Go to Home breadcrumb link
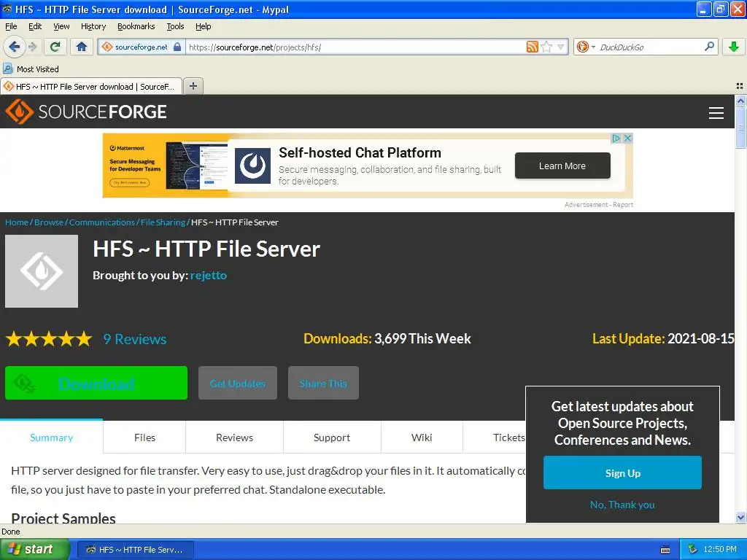Viewport: 747px width, 560px height. (17, 222)
